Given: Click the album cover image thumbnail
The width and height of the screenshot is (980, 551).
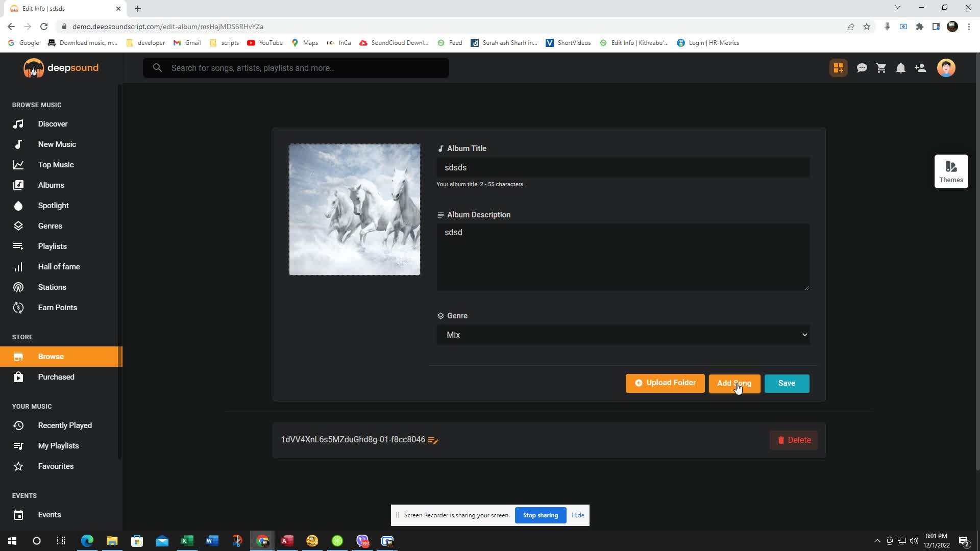Looking at the screenshot, I should (x=355, y=210).
